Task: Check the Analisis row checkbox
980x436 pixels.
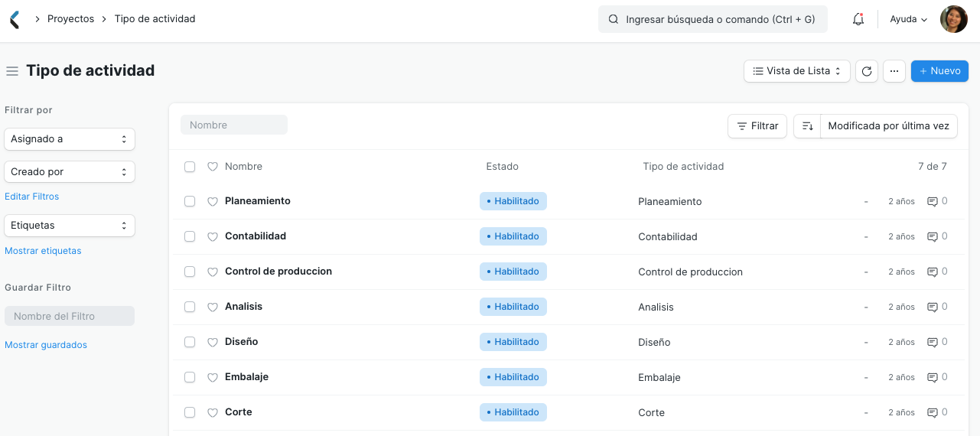Action: pyautogui.click(x=190, y=307)
